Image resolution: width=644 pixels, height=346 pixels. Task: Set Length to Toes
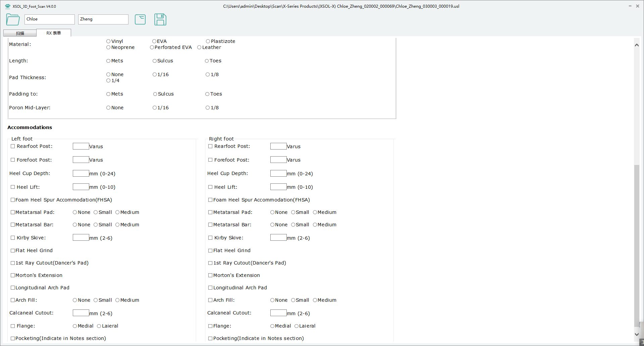pyautogui.click(x=207, y=61)
